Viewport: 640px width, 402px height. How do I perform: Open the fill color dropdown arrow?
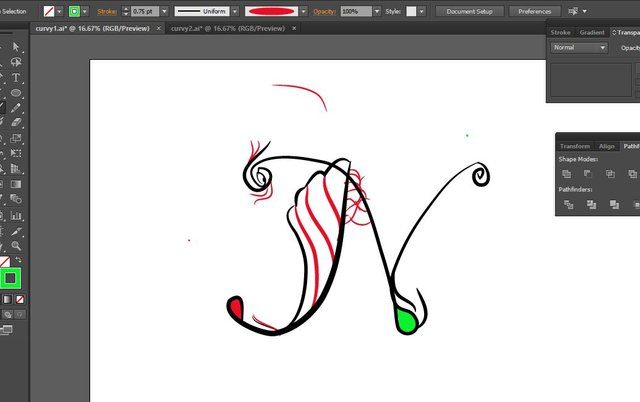click(x=60, y=11)
